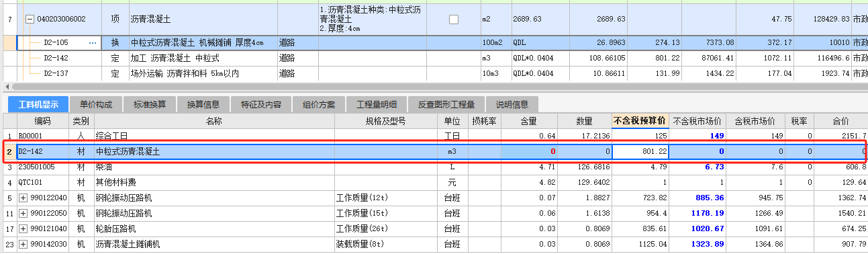Click the 其他材料费 name cell
Screen dimensions: 868x254
pos(214,182)
